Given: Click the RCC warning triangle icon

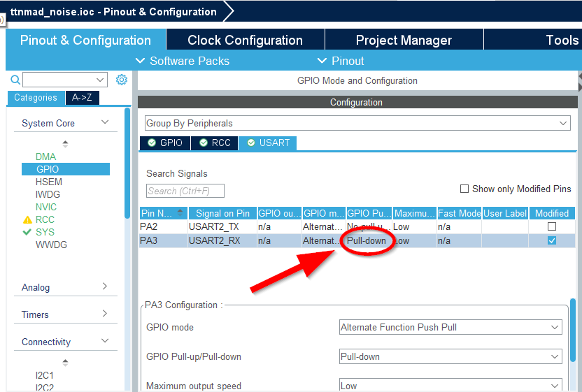Looking at the screenshot, I should point(27,219).
